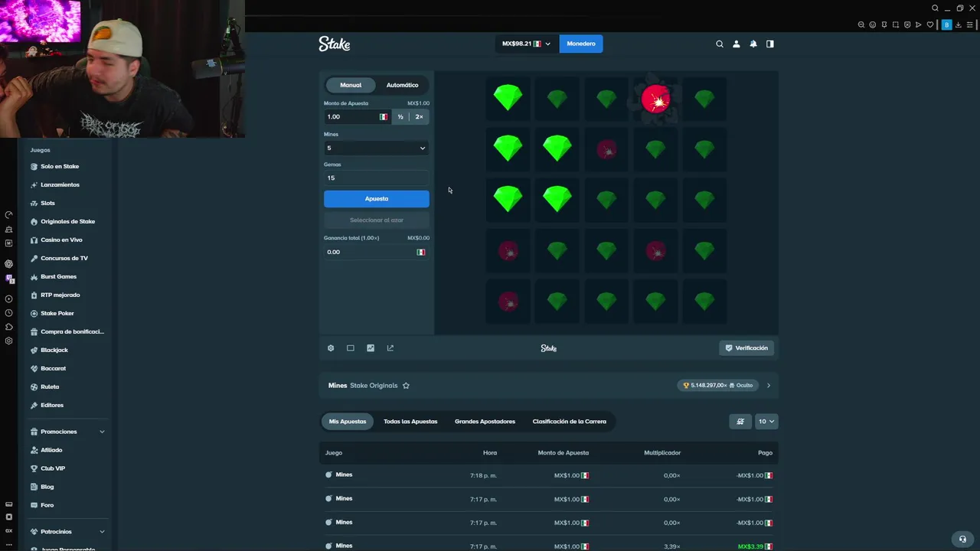Open Blackjack in sidebar
This screenshot has height=551, width=980.
54,350
